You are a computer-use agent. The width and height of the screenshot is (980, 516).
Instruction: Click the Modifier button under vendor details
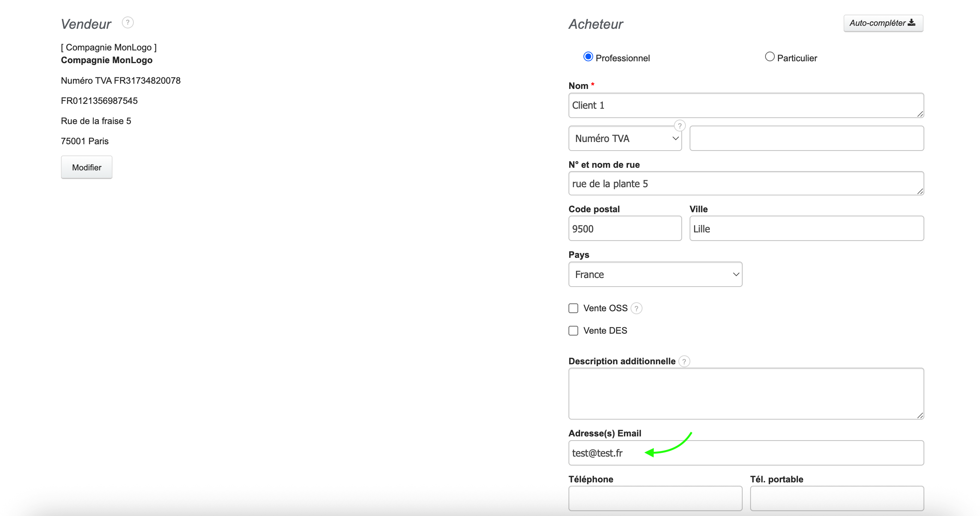(87, 167)
